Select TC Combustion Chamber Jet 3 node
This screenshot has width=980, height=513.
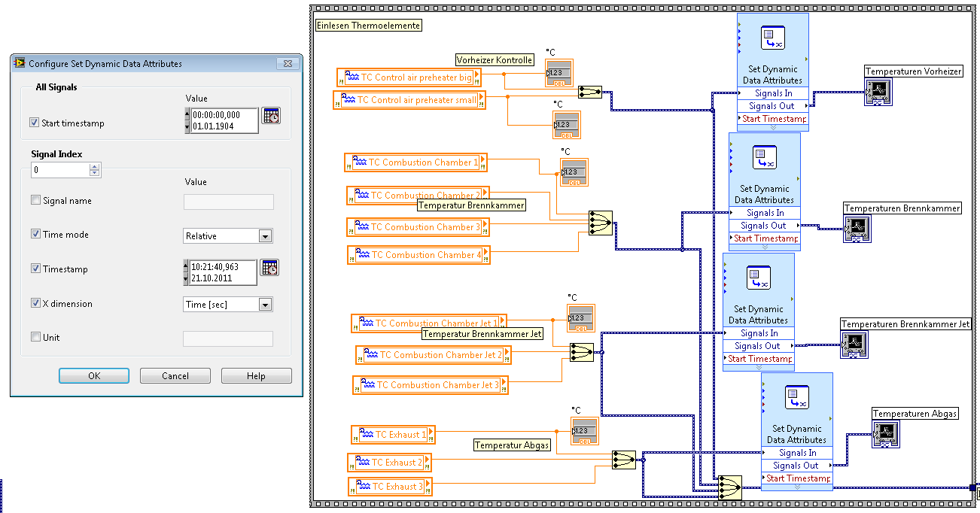point(430,385)
